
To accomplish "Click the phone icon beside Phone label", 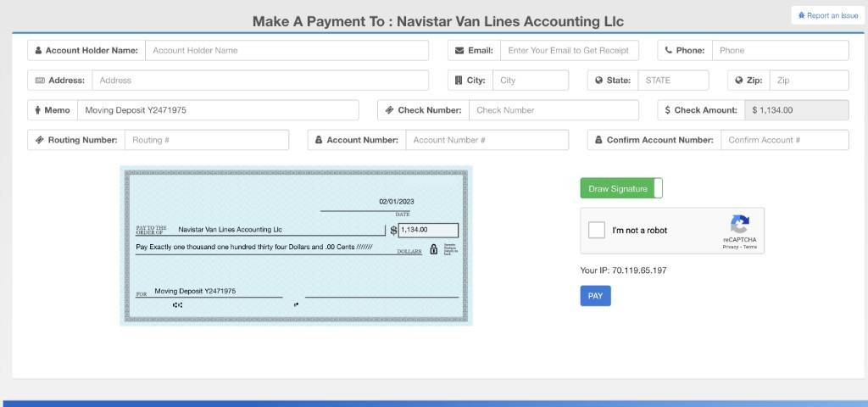I will pos(668,51).
